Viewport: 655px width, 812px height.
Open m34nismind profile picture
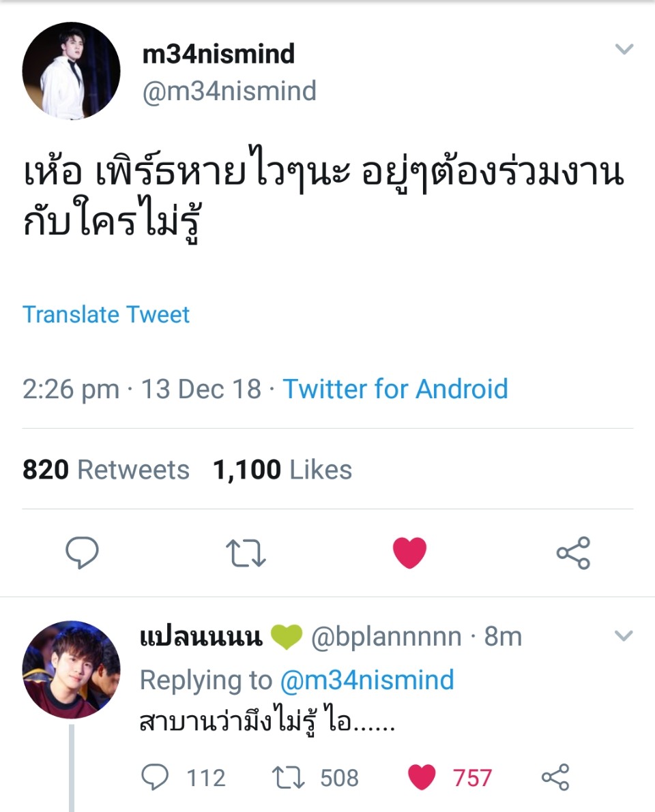pyautogui.click(x=71, y=71)
